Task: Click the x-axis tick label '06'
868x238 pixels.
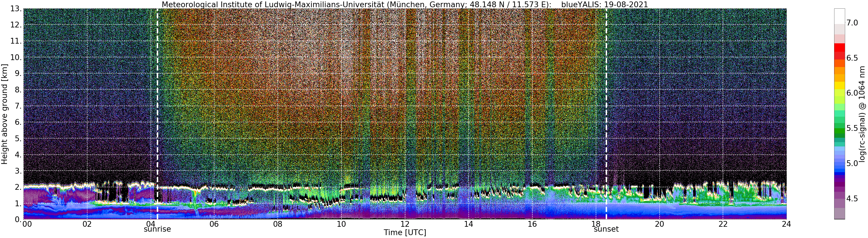Action: pos(214,224)
